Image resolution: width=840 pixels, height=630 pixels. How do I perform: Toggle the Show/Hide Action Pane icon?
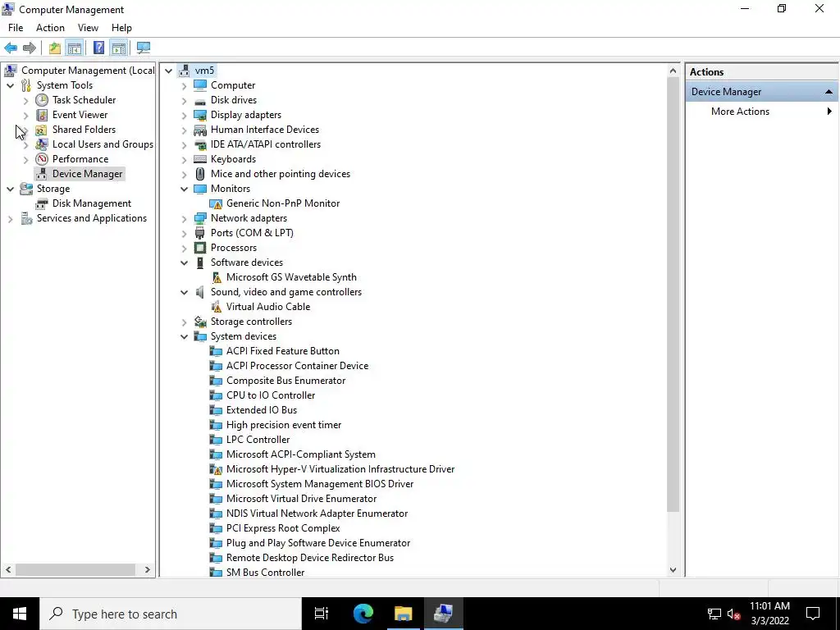pos(118,48)
